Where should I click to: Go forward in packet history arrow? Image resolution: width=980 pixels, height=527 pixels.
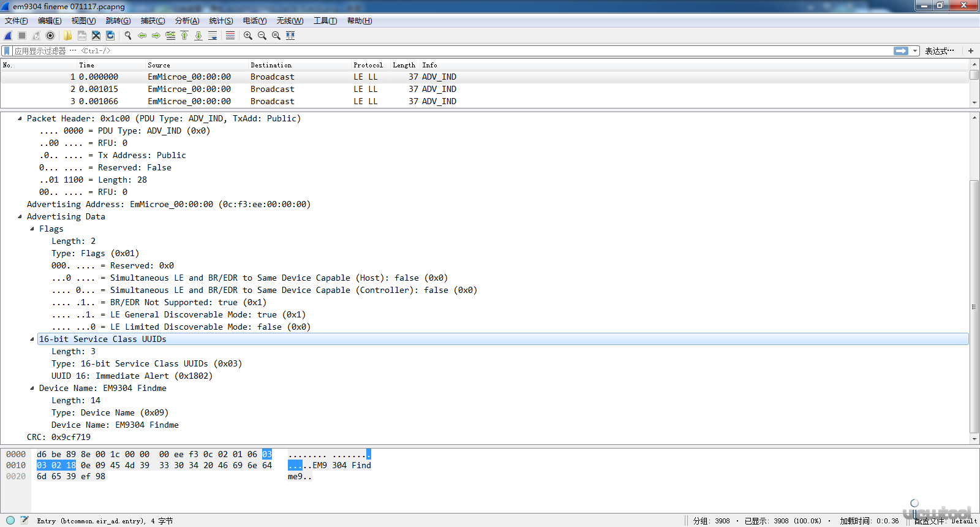[156, 36]
